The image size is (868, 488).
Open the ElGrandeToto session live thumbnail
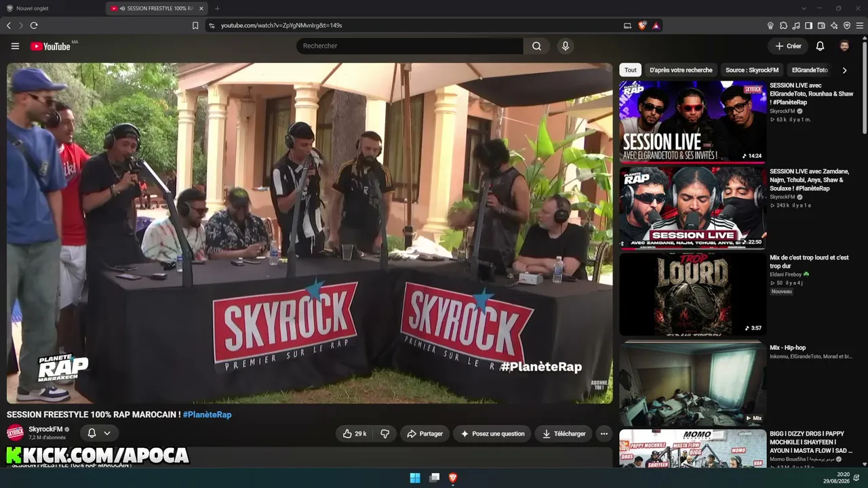coord(692,122)
